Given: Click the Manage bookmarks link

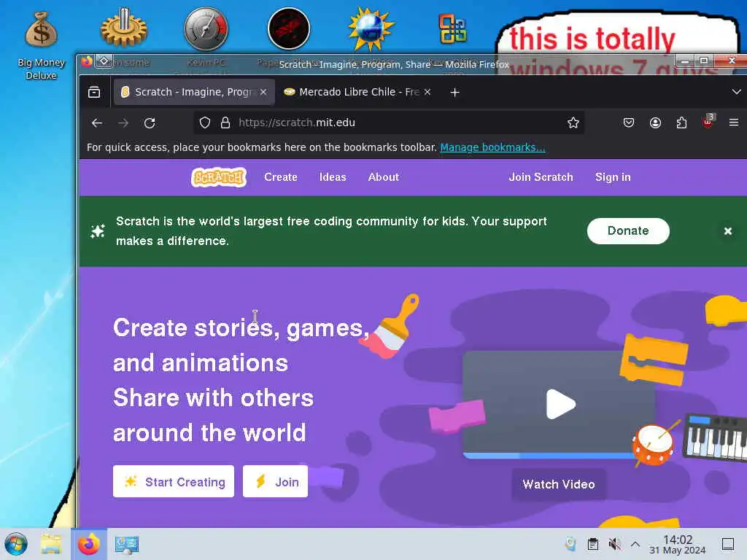Looking at the screenshot, I should (x=492, y=147).
